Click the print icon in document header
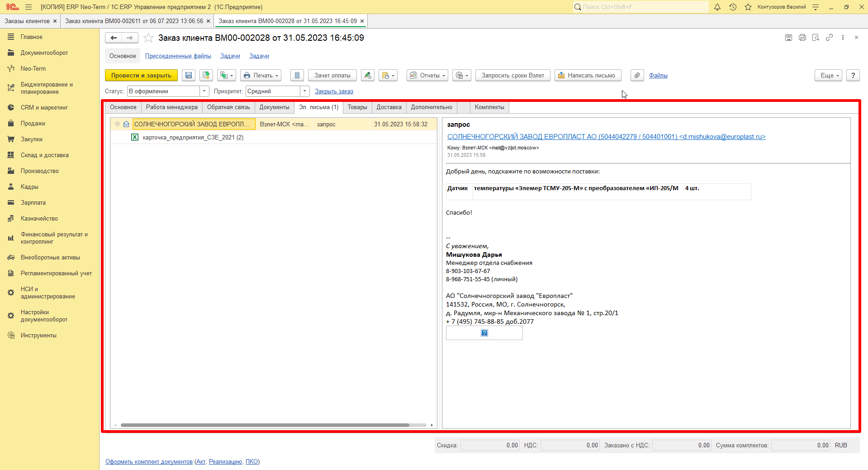The width and height of the screenshot is (868, 470). click(x=802, y=38)
